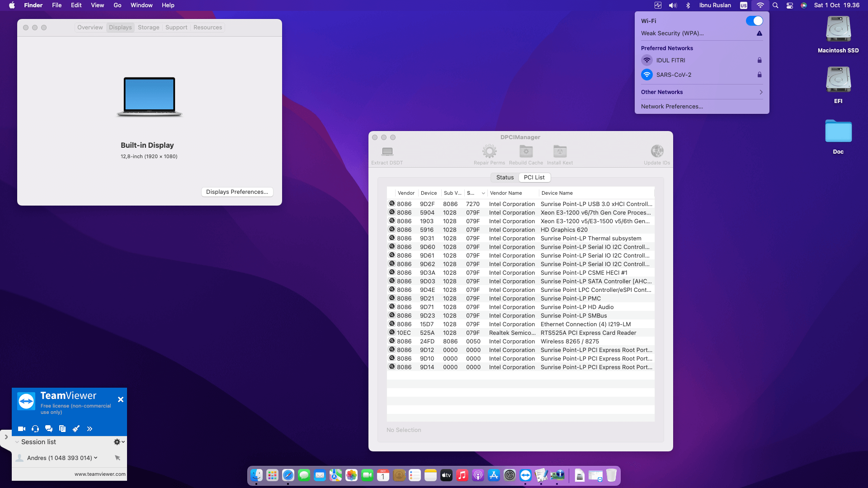The width and height of the screenshot is (868, 488).
Task: Click the Displays Preferences... button
Action: pos(237,192)
